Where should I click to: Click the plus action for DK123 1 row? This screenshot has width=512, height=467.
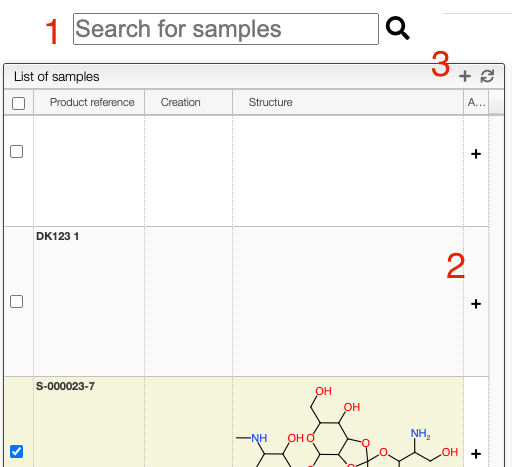(x=476, y=304)
